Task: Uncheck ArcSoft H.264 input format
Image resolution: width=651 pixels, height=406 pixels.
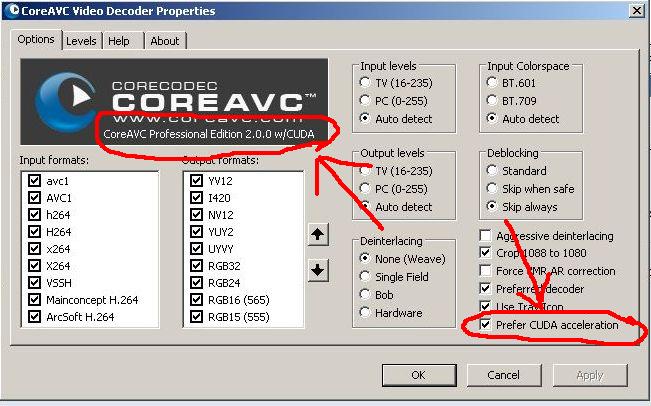Action: [x=34, y=317]
